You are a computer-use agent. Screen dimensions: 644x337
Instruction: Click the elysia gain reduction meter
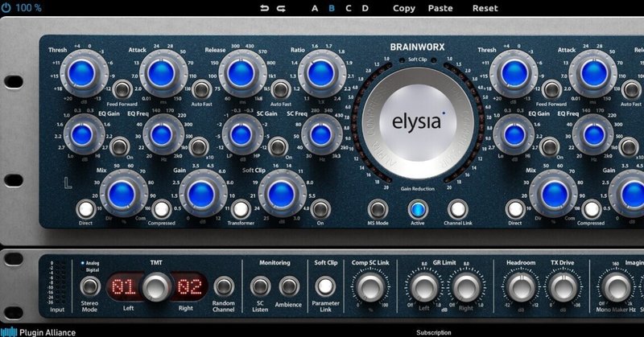(x=417, y=123)
